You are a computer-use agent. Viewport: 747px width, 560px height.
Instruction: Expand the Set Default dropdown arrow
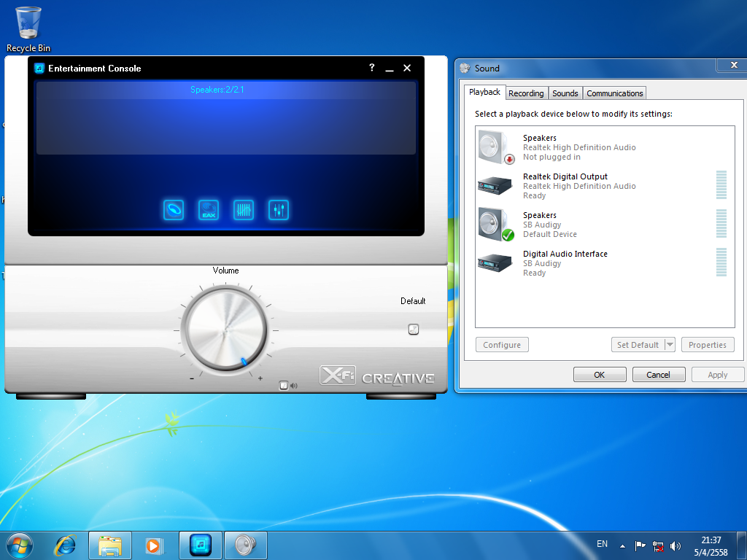click(x=670, y=345)
